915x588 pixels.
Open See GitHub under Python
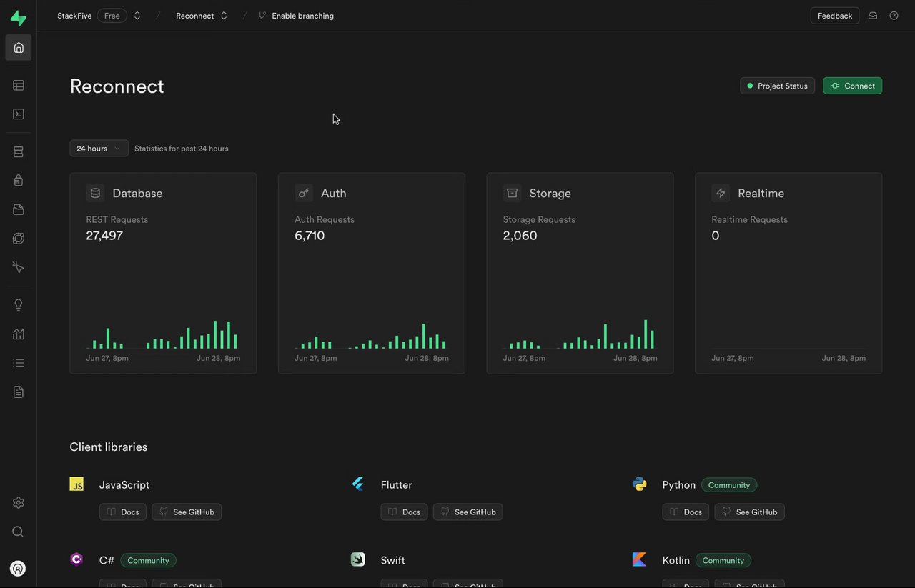[750, 512]
